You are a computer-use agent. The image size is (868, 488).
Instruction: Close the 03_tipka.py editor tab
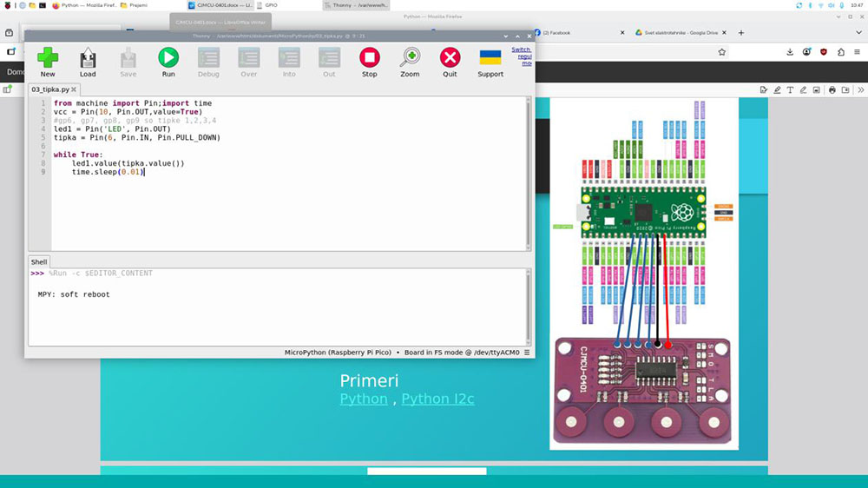(x=74, y=89)
